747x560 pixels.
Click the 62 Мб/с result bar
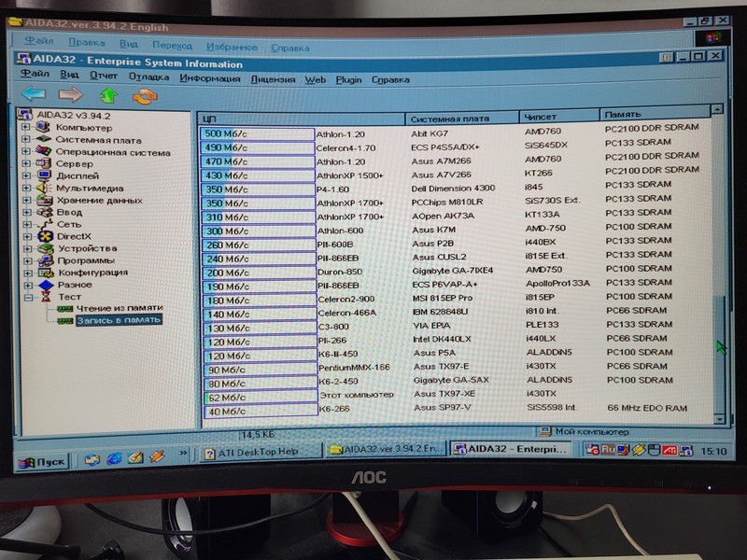[x=261, y=398]
